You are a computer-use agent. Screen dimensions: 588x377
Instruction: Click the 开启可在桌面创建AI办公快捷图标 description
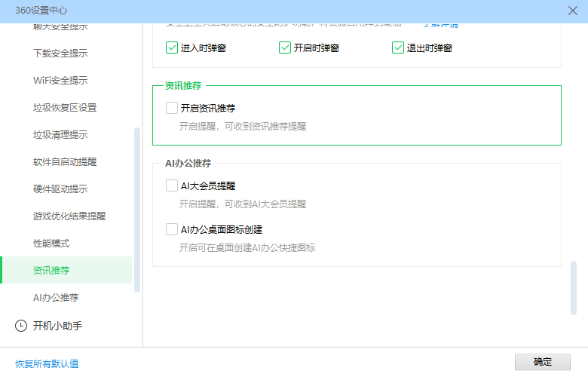(247, 247)
